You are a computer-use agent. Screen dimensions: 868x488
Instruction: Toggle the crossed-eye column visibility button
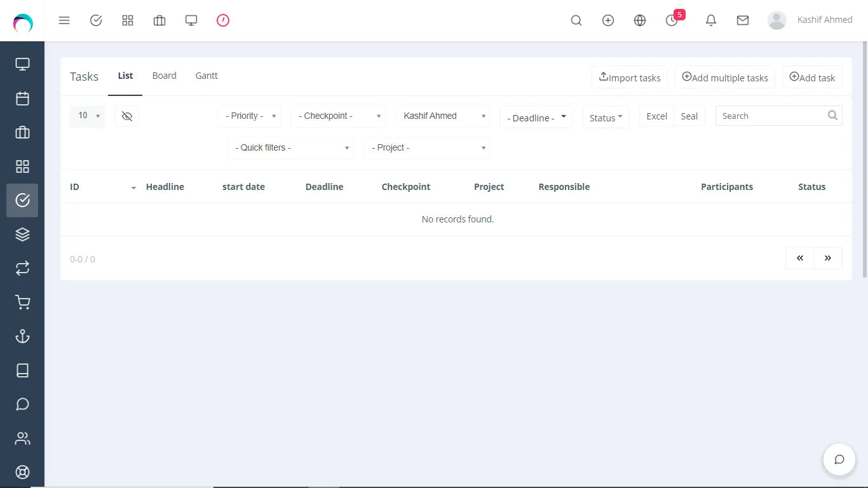(127, 116)
